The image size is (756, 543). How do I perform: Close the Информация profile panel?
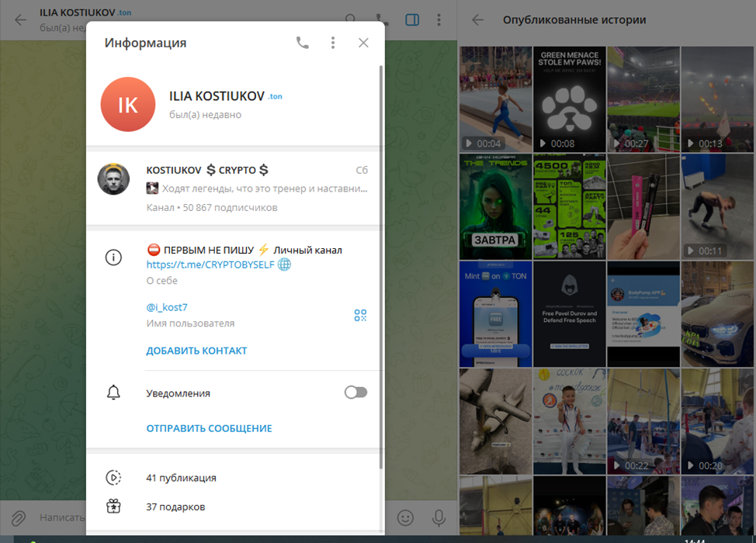363,43
